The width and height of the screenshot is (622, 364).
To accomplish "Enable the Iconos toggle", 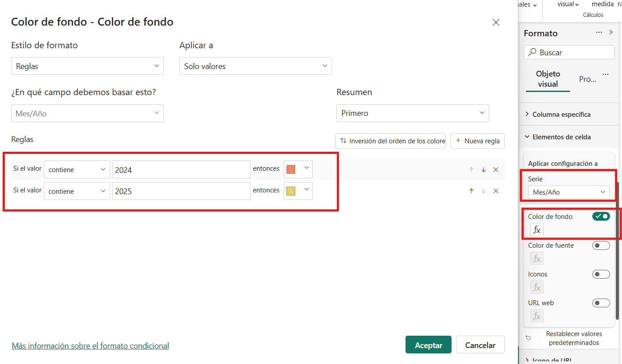I will click(601, 274).
